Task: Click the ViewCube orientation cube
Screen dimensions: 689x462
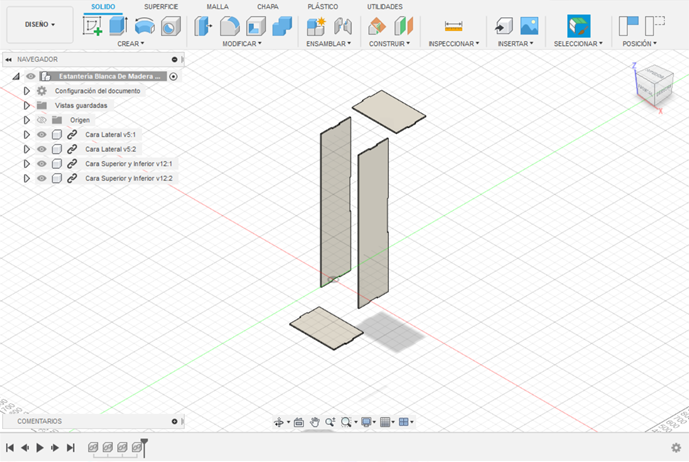Action: pos(655,85)
